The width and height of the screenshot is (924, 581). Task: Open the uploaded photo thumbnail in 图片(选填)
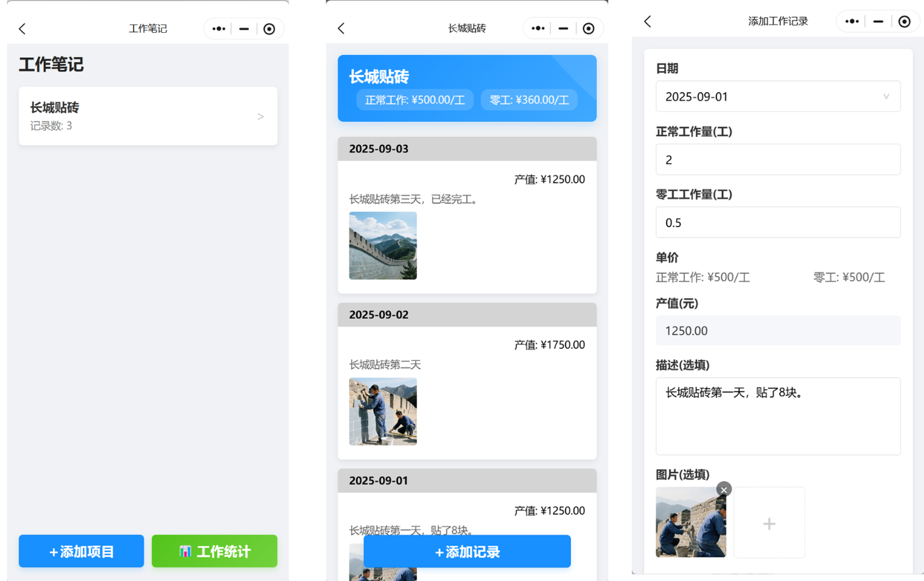(x=690, y=523)
